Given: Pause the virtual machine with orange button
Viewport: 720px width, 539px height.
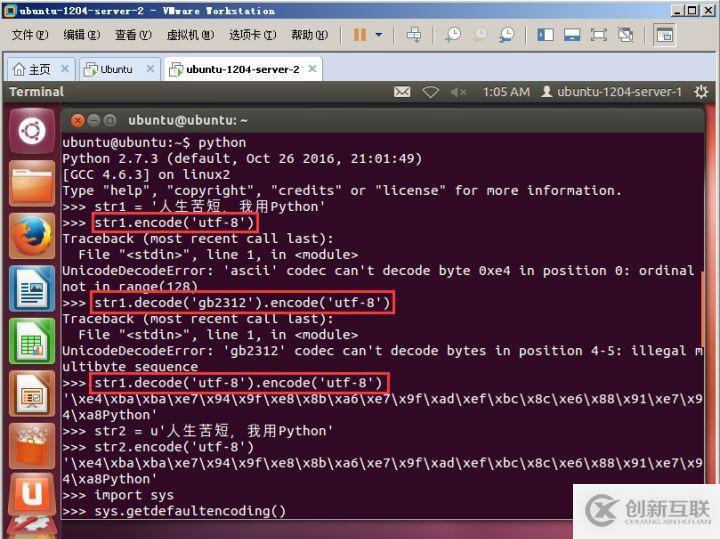Looking at the screenshot, I should coord(360,35).
